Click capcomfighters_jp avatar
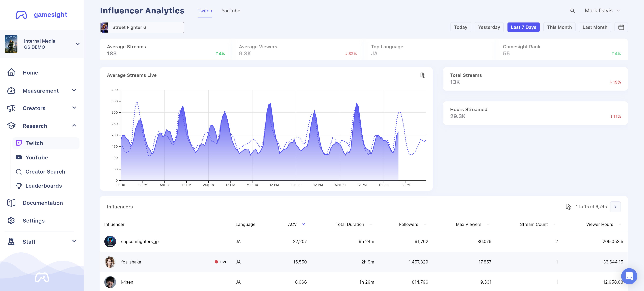The image size is (644, 291). [110, 241]
